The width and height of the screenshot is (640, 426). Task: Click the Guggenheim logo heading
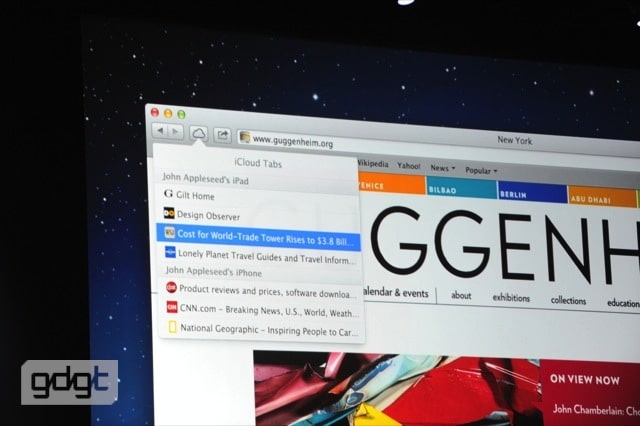point(504,245)
